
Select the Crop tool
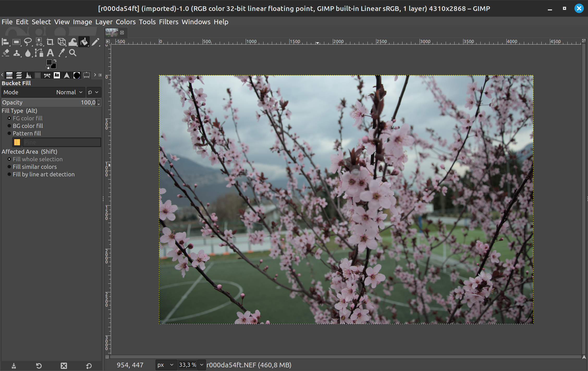click(x=50, y=42)
